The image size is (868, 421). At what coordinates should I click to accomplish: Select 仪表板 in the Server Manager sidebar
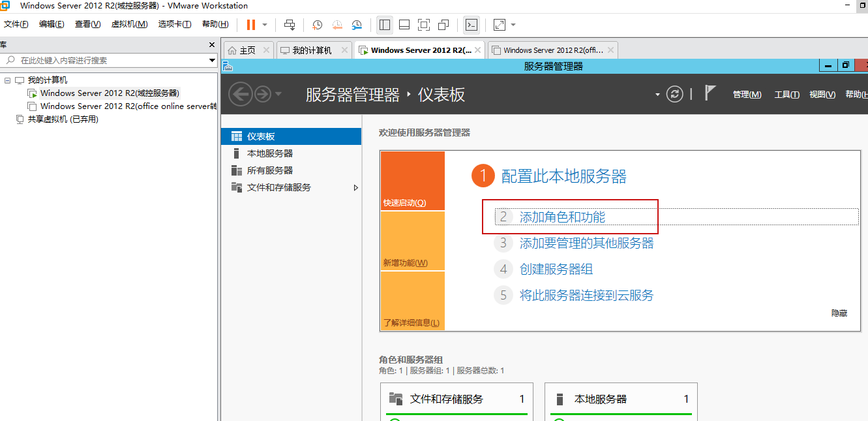[x=291, y=136]
